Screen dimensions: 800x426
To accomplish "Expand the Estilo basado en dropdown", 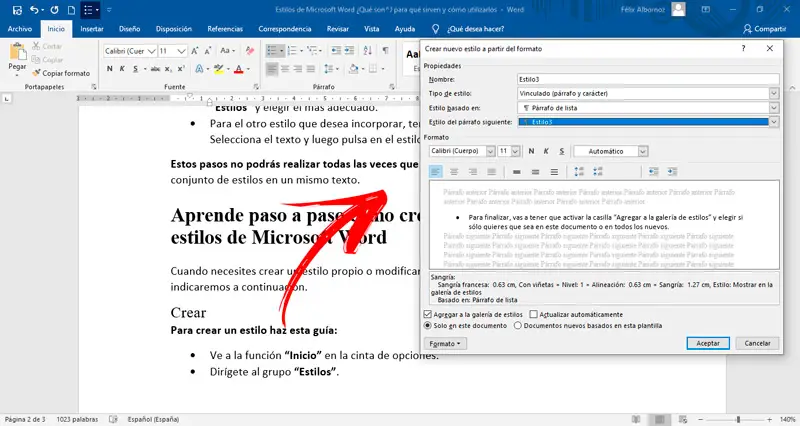I will point(774,107).
